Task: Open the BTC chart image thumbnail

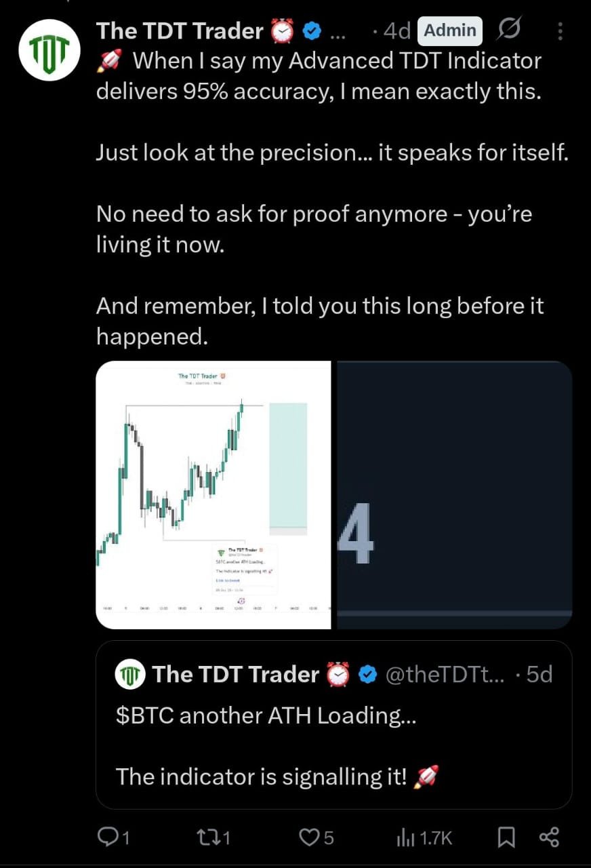Action: pyautogui.click(x=213, y=494)
